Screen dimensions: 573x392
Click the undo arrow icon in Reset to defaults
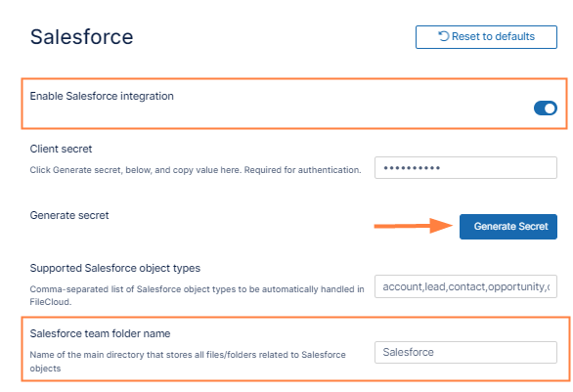[x=443, y=36]
